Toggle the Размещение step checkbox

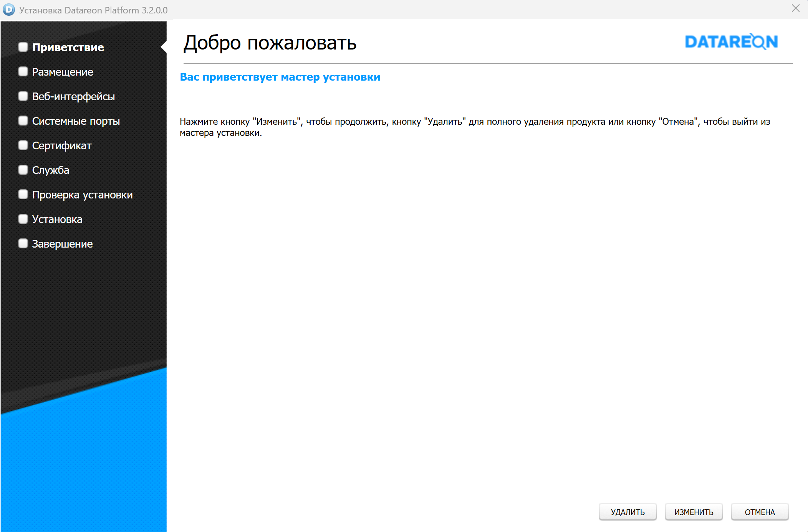pyautogui.click(x=23, y=71)
